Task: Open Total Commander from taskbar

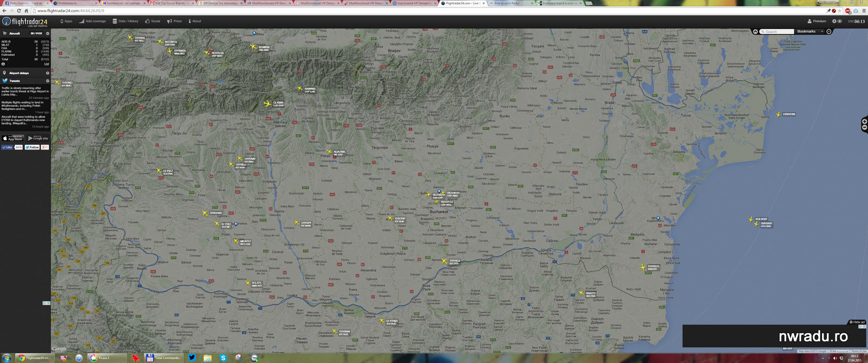Action: pos(164,358)
